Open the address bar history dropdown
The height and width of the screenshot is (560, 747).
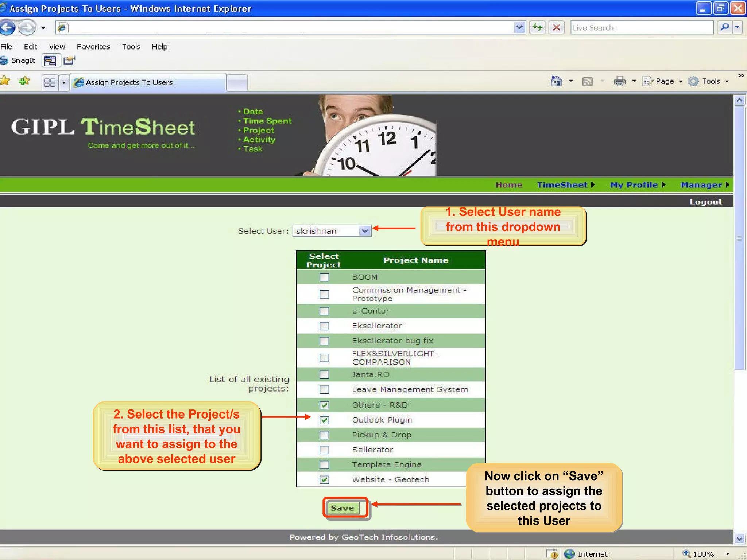tap(519, 27)
